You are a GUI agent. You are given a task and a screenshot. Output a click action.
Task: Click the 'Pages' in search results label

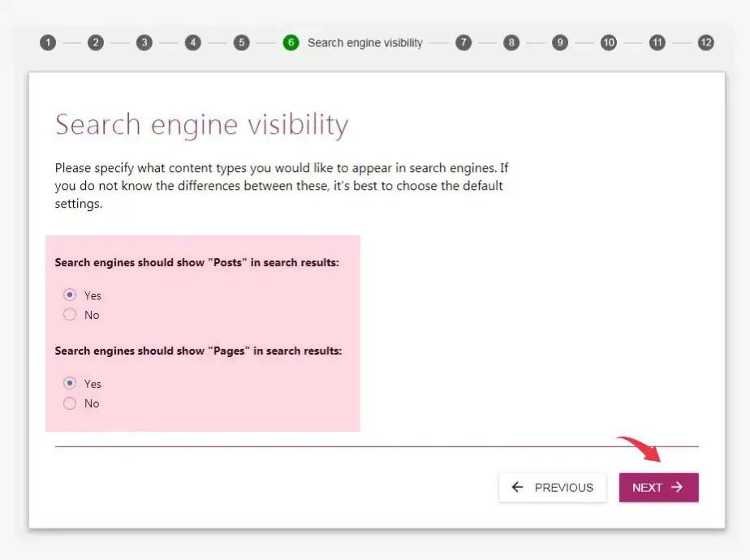pos(198,351)
